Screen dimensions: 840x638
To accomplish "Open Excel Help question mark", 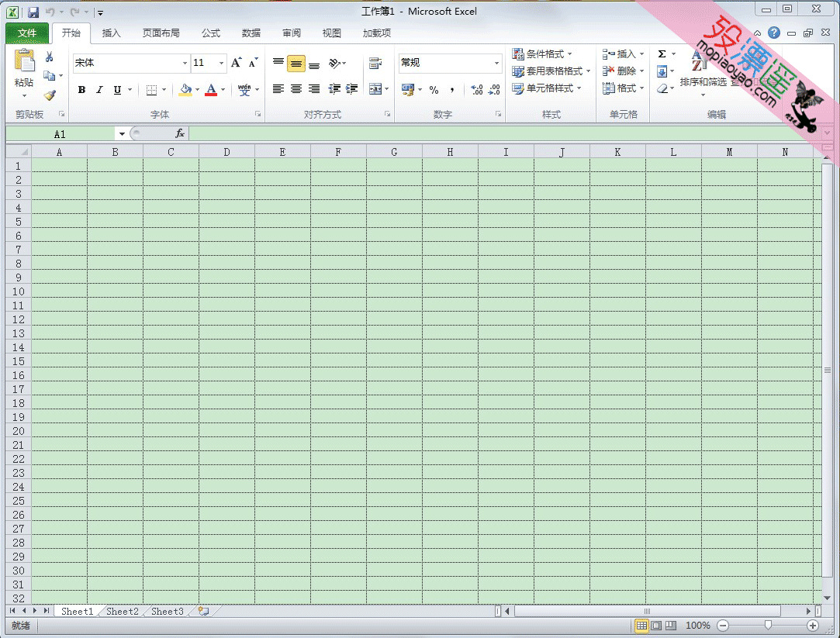I will (773, 33).
